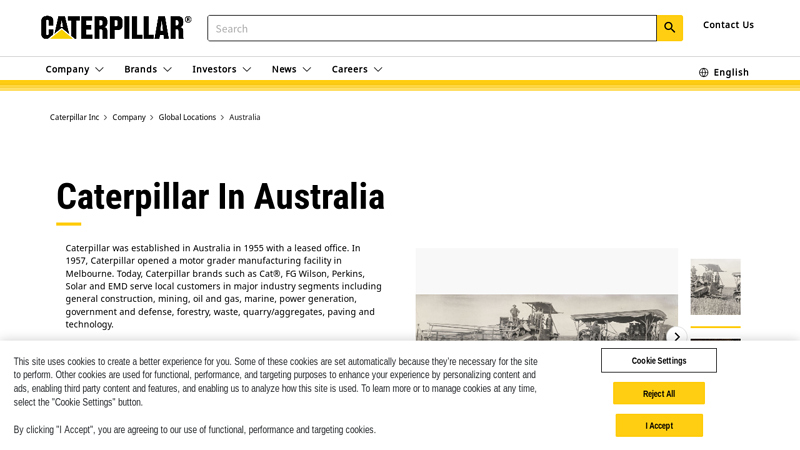The image size is (800, 450).
Task: Go to Caterpillar Inc breadcrumb
Action: [x=74, y=117]
